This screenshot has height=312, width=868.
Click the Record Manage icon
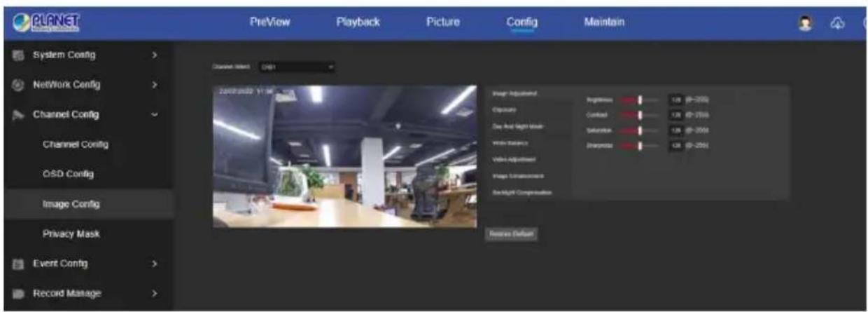(18, 293)
